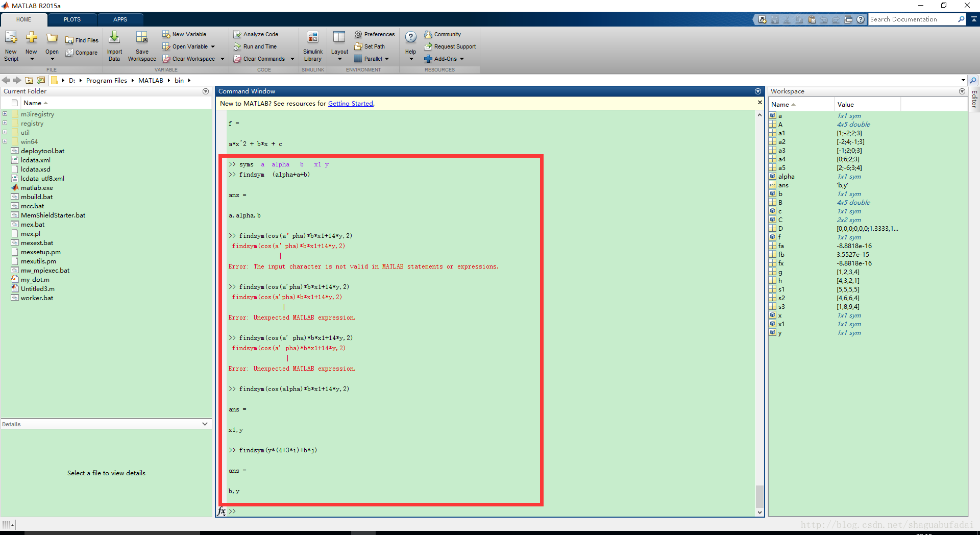Click Request Support
This screenshot has height=535, width=980.
tap(450, 46)
